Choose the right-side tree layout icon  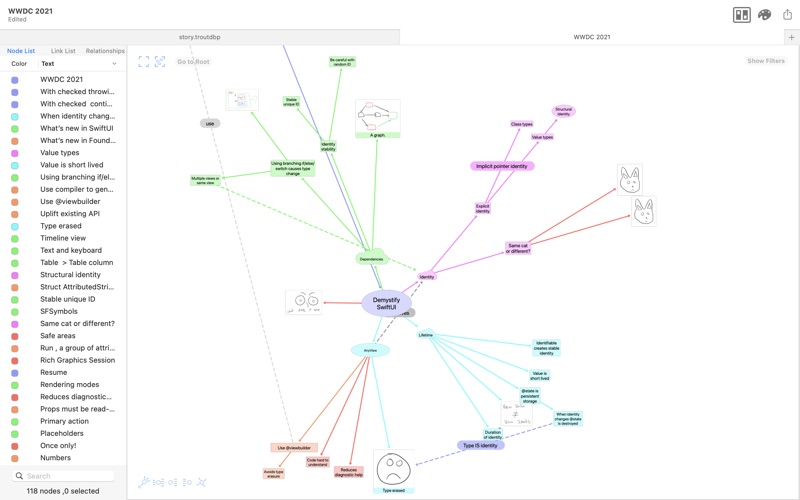coord(173,482)
